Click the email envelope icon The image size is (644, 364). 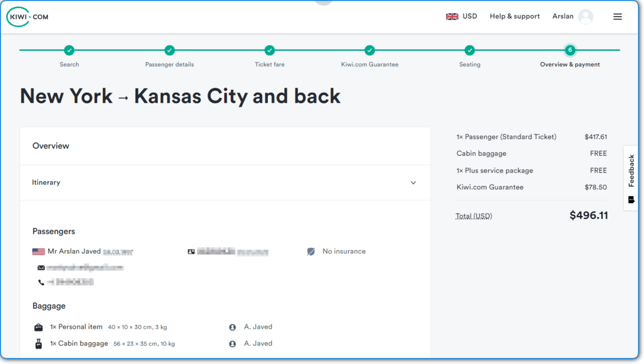coord(41,268)
